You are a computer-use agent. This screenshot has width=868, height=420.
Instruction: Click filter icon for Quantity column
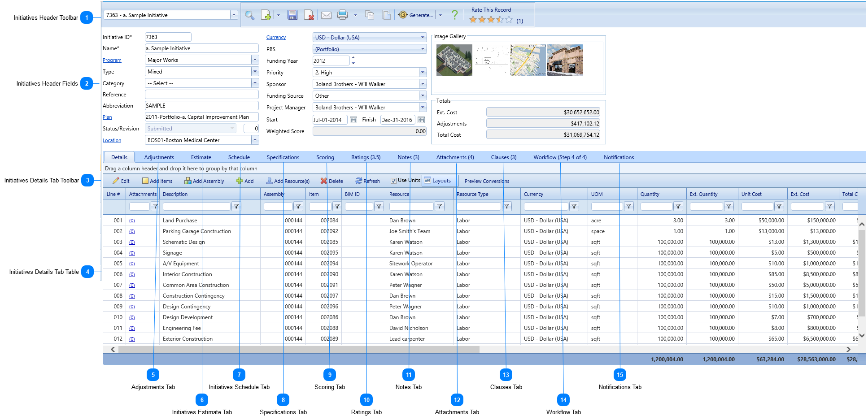point(678,207)
